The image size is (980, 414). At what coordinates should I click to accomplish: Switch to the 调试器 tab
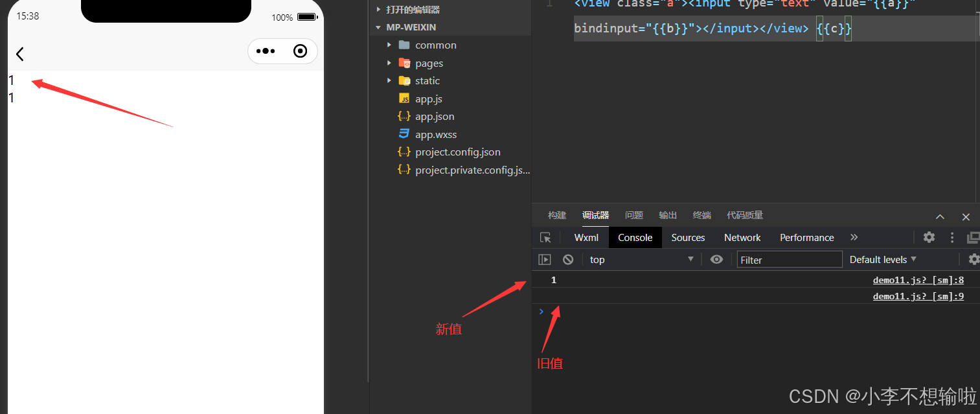(x=595, y=215)
